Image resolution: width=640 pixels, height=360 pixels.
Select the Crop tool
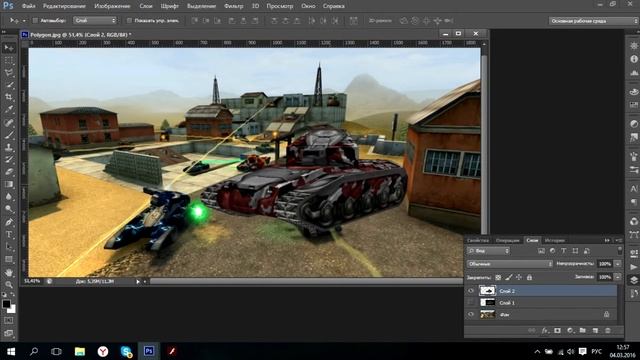9,98
